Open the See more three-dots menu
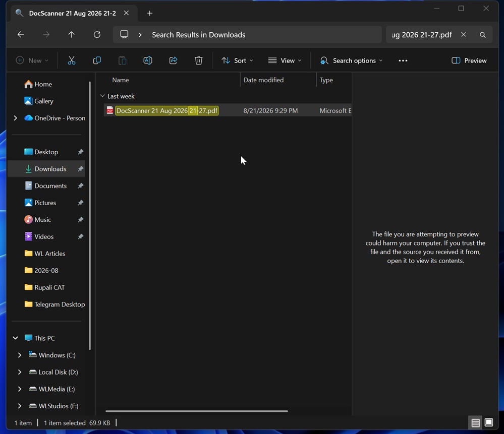 [403, 60]
